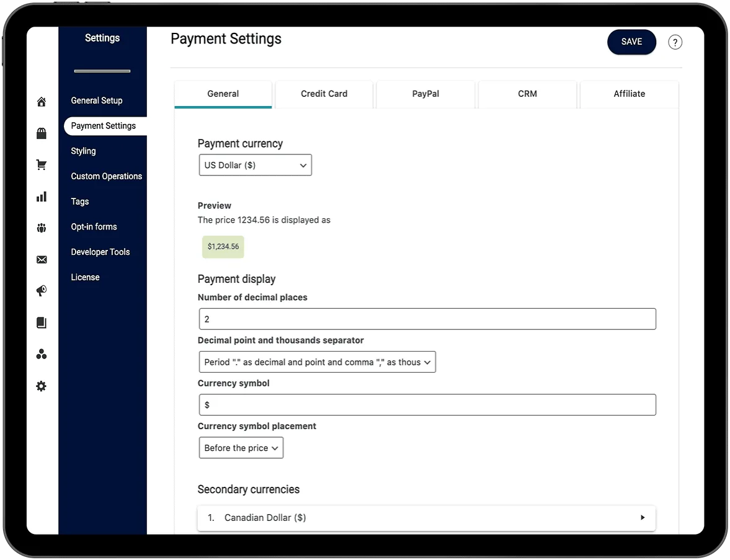Screen dimensions: 730x560
Task: Click the home icon in the sidebar
Action: (x=42, y=102)
